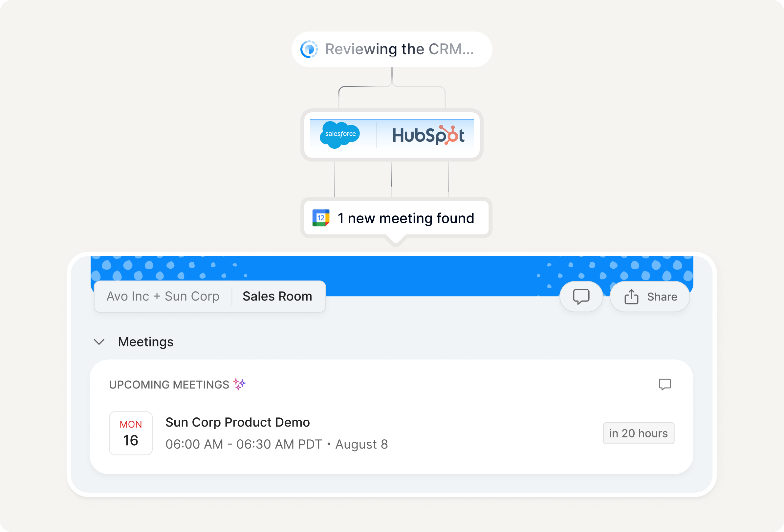Click the MON 16 date tile
The image size is (784, 532).
point(131,433)
